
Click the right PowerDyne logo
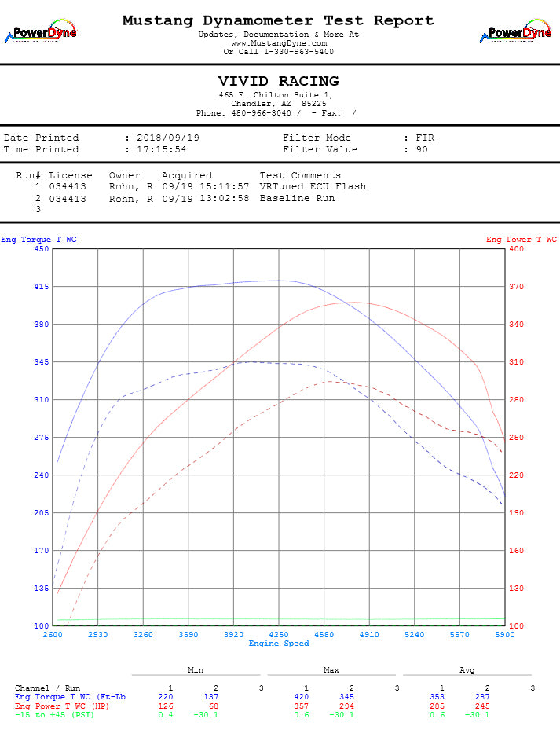[516, 31]
